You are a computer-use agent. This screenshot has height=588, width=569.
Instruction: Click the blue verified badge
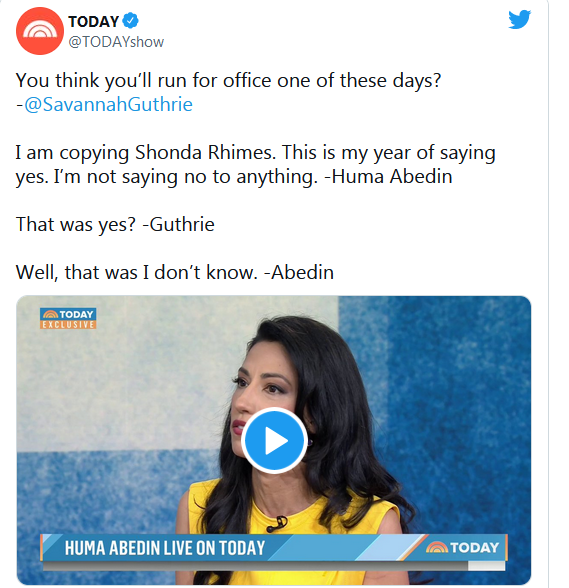[131, 21]
